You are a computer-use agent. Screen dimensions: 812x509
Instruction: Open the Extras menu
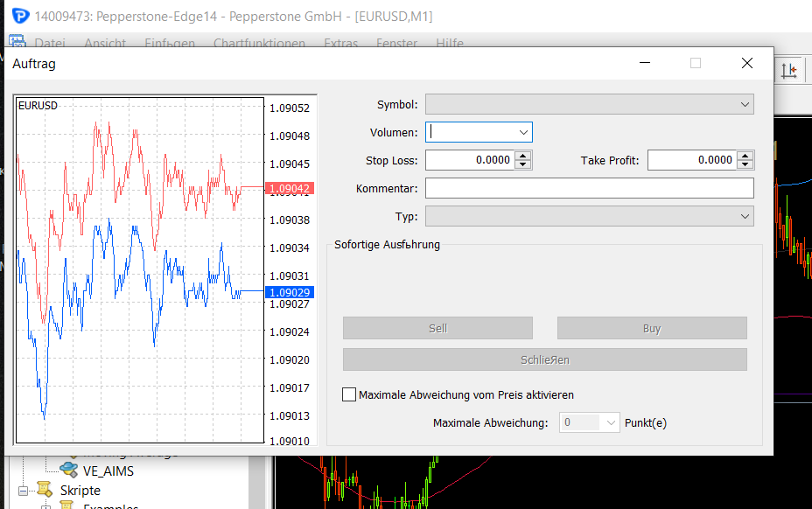pos(340,43)
